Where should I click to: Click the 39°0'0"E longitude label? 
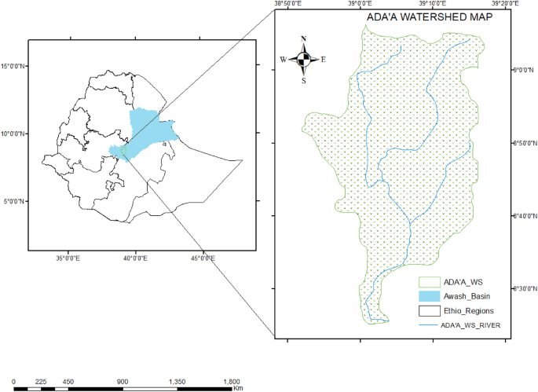(x=360, y=3)
